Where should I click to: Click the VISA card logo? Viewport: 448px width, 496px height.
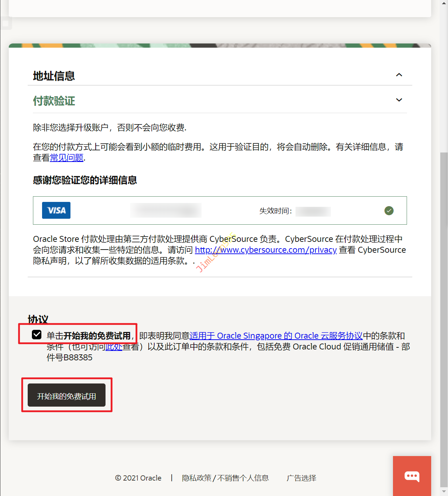pos(56,210)
